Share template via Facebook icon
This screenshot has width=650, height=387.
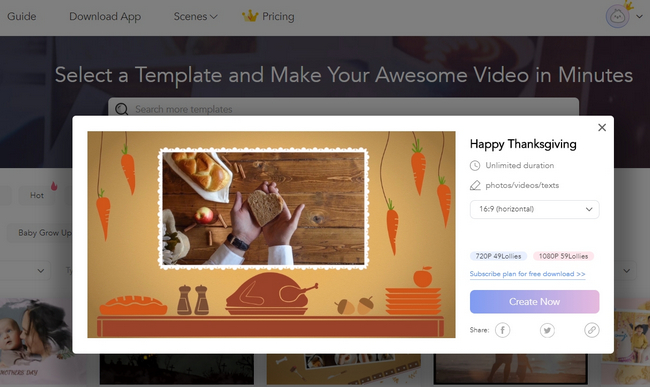coord(502,330)
